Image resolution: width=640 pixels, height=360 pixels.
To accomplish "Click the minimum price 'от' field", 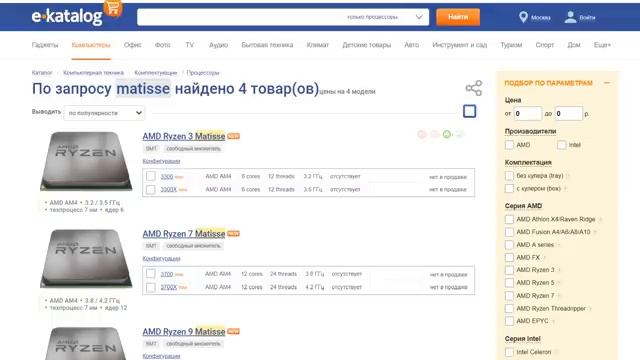I will tap(527, 113).
